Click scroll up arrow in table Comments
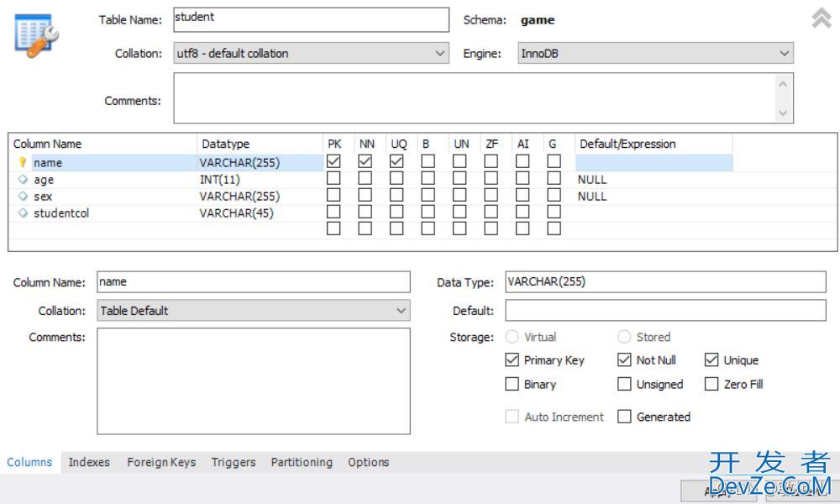This screenshot has width=840, height=504. pyautogui.click(x=783, y=84)
